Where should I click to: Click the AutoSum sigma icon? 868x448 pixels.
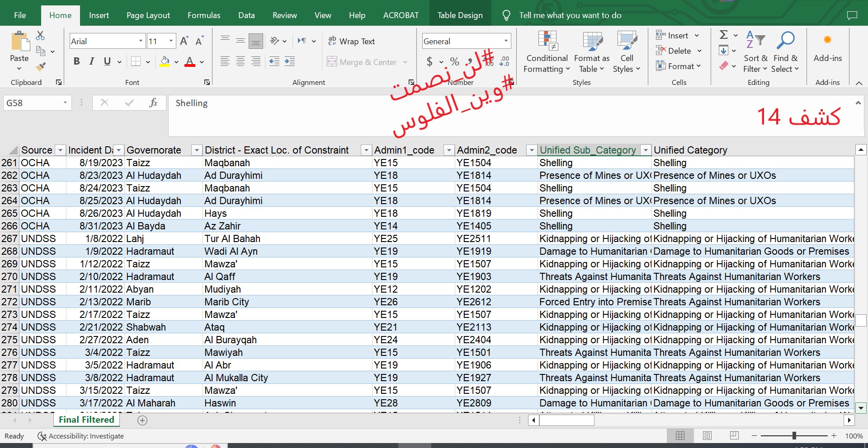click(x=723, y=35)
